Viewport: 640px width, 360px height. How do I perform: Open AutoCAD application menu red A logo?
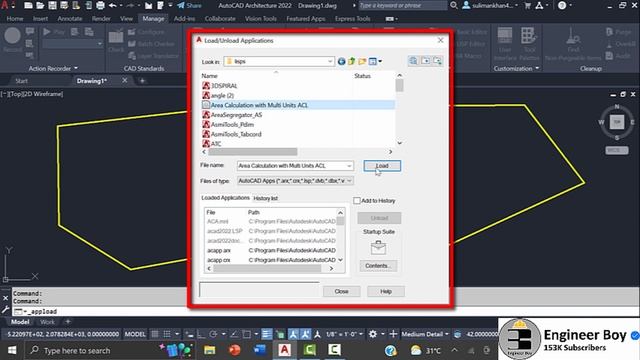click(4, 5)
